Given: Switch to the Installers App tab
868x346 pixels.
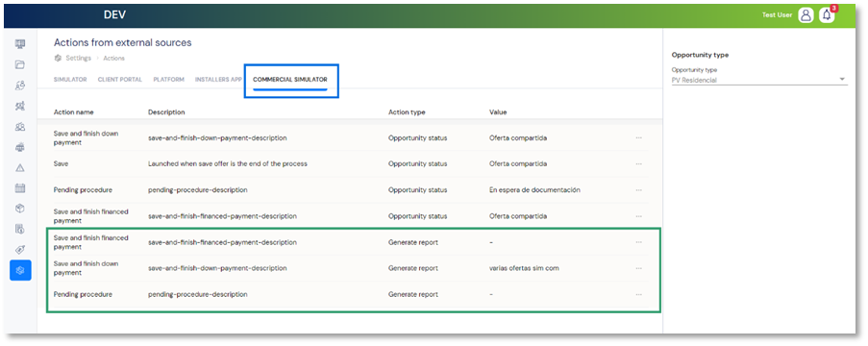Looking at the screenshot, I should click(218, 80).
